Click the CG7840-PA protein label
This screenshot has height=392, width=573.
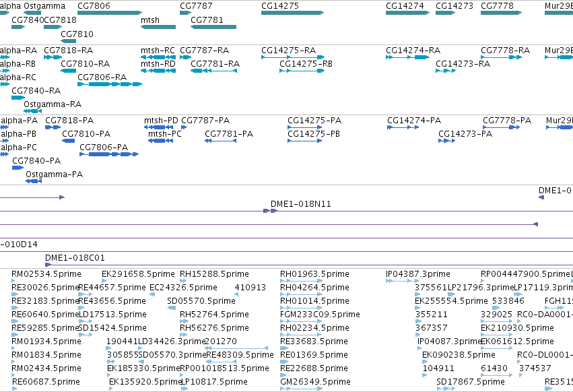point(36,161)
